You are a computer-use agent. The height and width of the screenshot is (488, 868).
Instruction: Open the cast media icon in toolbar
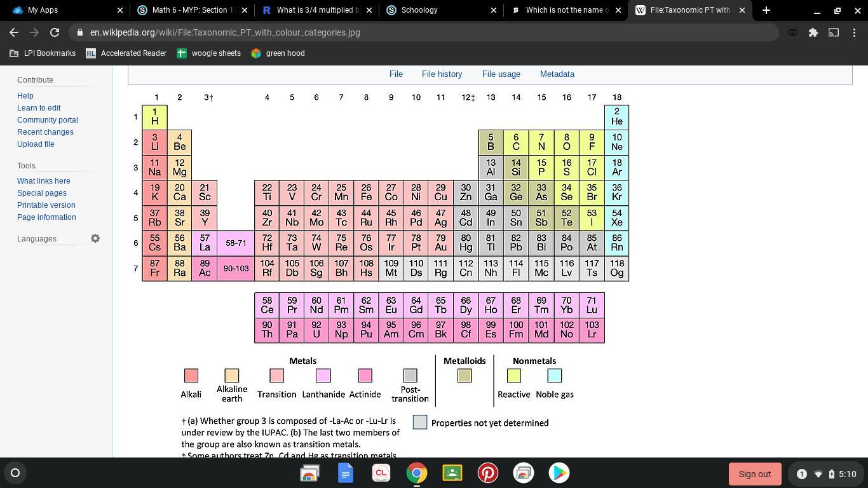point(834,32)
